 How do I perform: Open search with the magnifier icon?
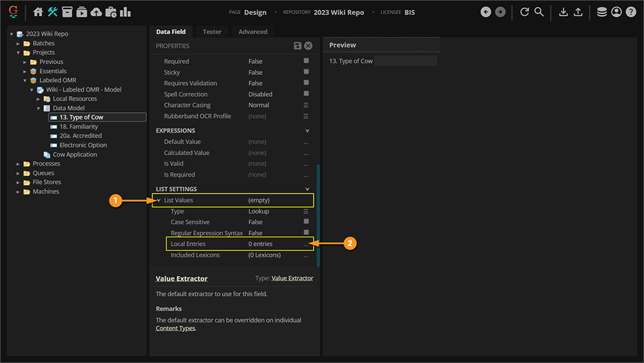[x=539, y=12]
